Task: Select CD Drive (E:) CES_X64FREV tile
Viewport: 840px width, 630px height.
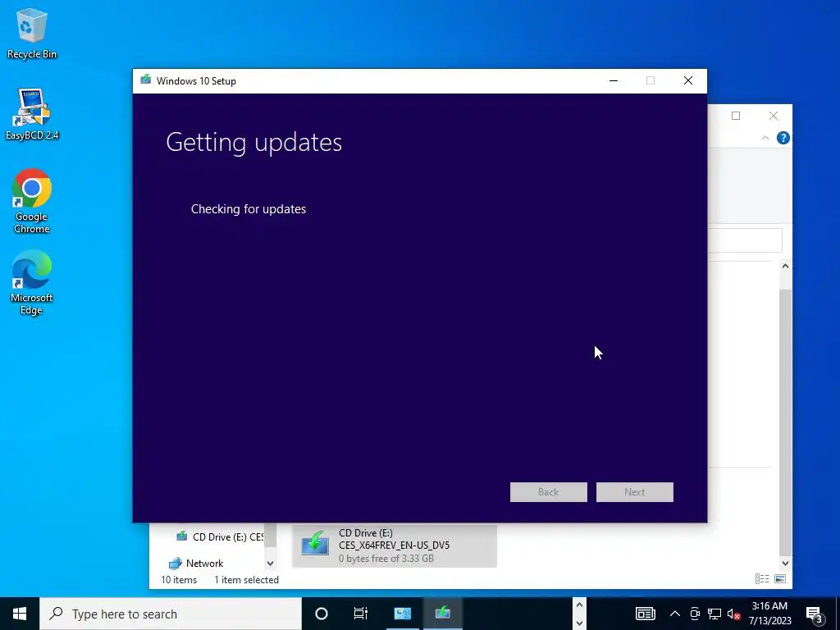Action: coord(395,546)
